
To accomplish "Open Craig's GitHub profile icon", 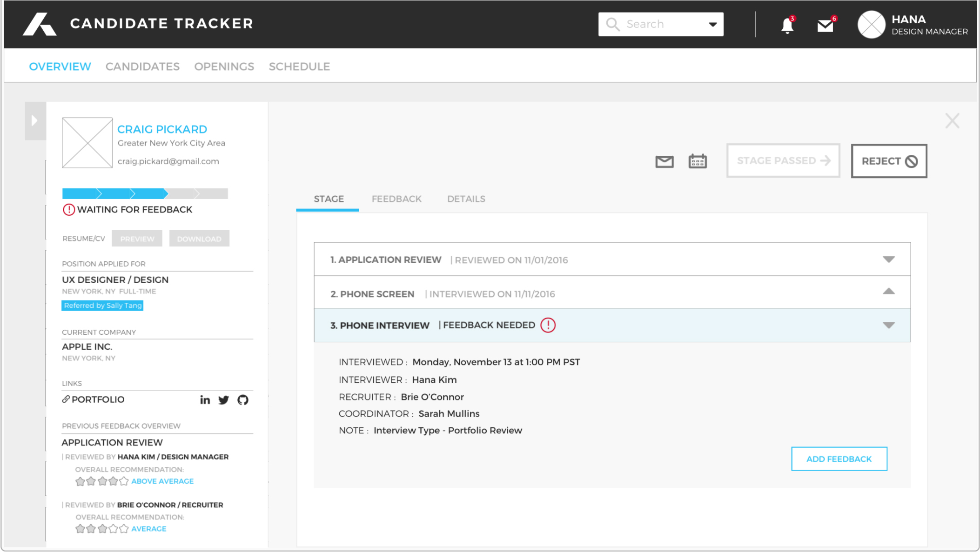I will pyautogui.click(x=242, y=400).
